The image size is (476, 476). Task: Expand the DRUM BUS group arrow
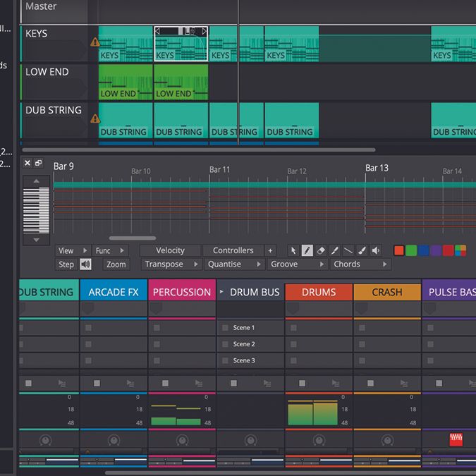(221, 292)
